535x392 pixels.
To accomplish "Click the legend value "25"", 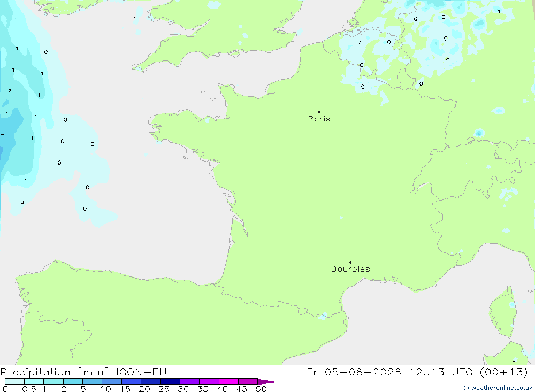I will pos(164,389).
